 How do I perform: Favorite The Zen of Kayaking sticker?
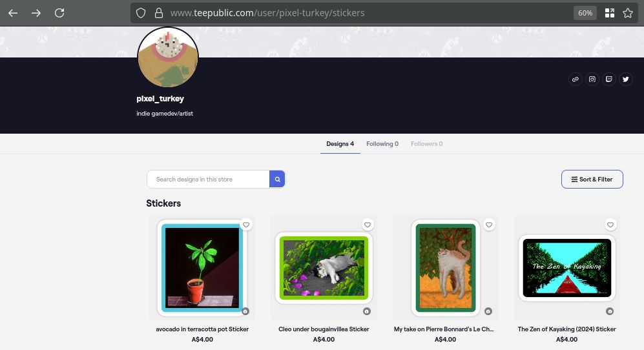point(610,225)
